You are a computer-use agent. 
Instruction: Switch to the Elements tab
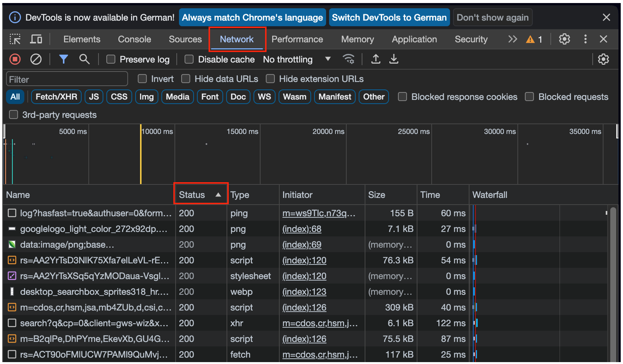point(82,39)
